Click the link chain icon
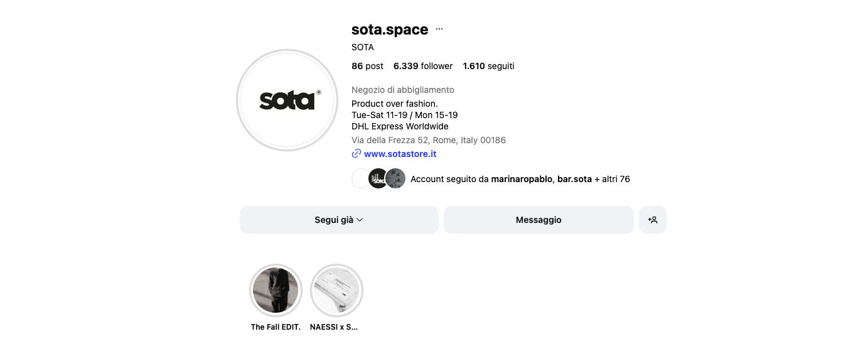The width and height of the screenshot is (868, 341). pos(356,154)
